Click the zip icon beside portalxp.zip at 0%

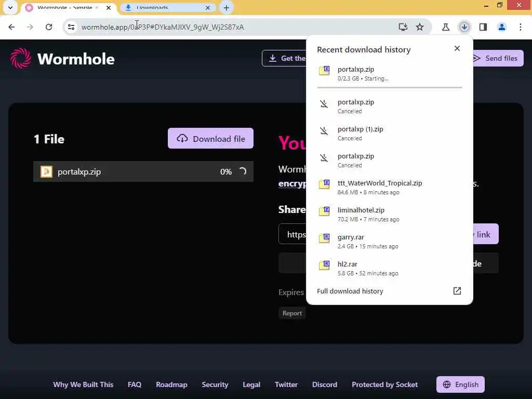[46, 171]
